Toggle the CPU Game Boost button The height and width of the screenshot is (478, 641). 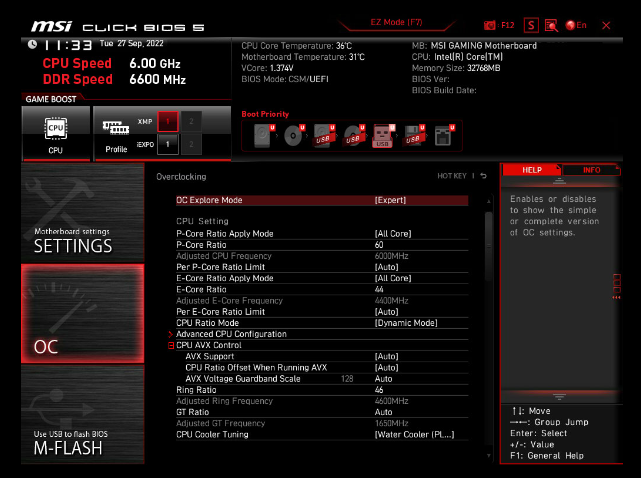[x=56, y=134]
